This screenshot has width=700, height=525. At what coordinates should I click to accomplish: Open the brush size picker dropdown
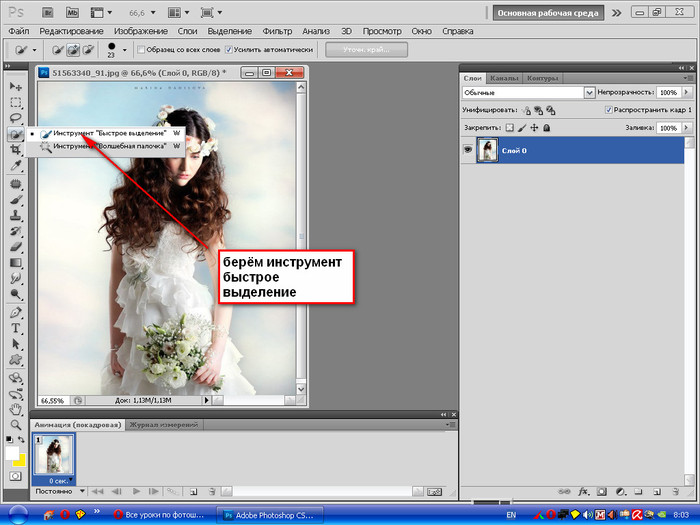pyautogui.click(x=124, y=49)
